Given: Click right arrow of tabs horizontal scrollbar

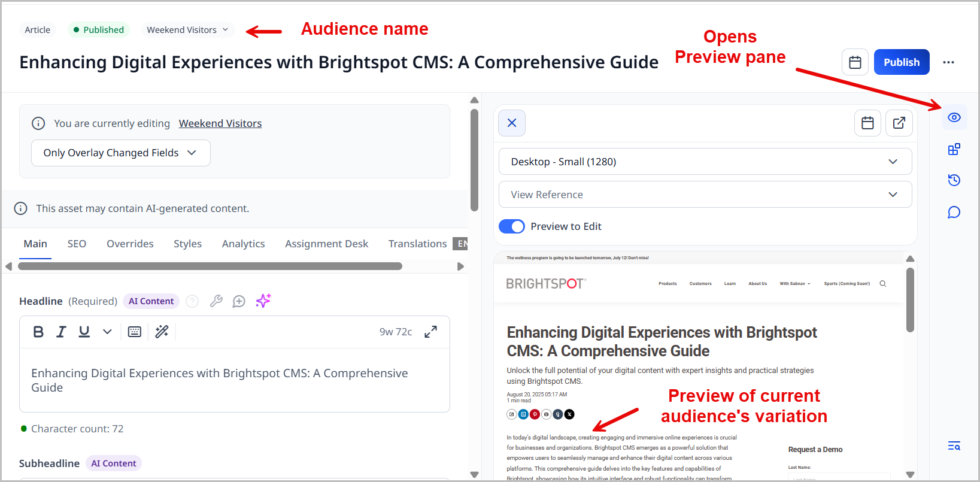Looking at the screenshot, I should click(460, 266).
